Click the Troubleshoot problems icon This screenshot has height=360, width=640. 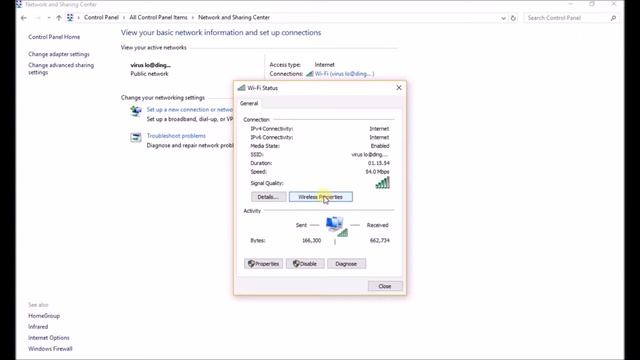pos(136,137)
